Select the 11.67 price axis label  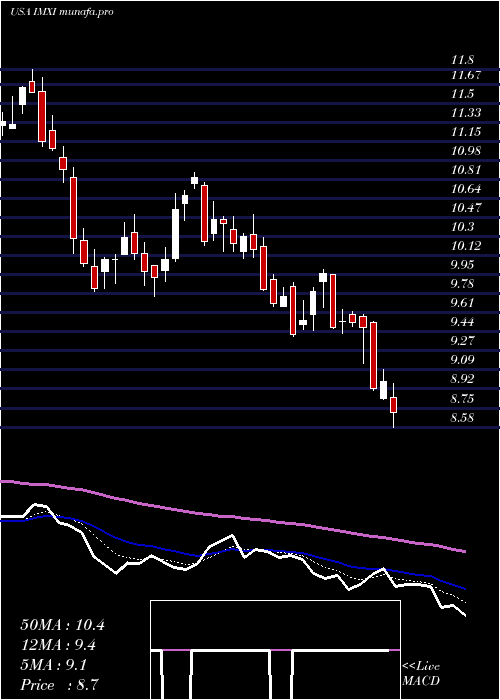[x=466, y=75]
